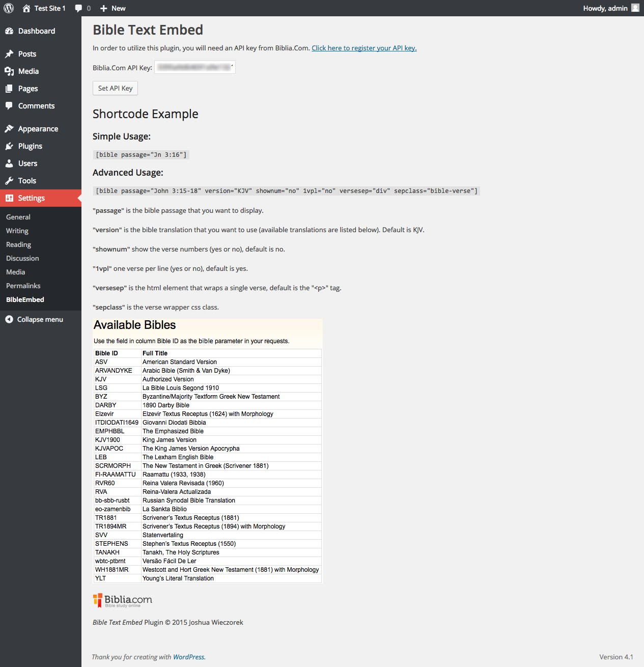The height and width of the screenshot is (667, 644).
Task: Click the ARVANDYKE Bible ID cell
Action: tap(117, 371)
